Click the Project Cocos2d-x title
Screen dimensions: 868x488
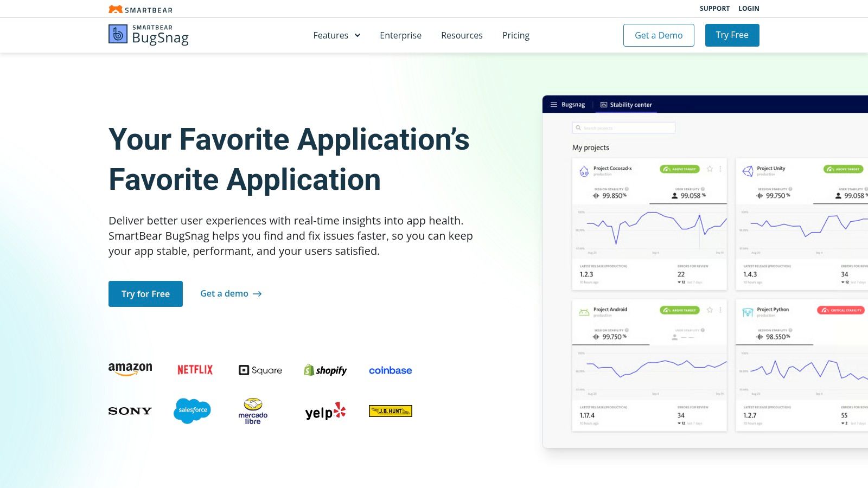point(612,169)
